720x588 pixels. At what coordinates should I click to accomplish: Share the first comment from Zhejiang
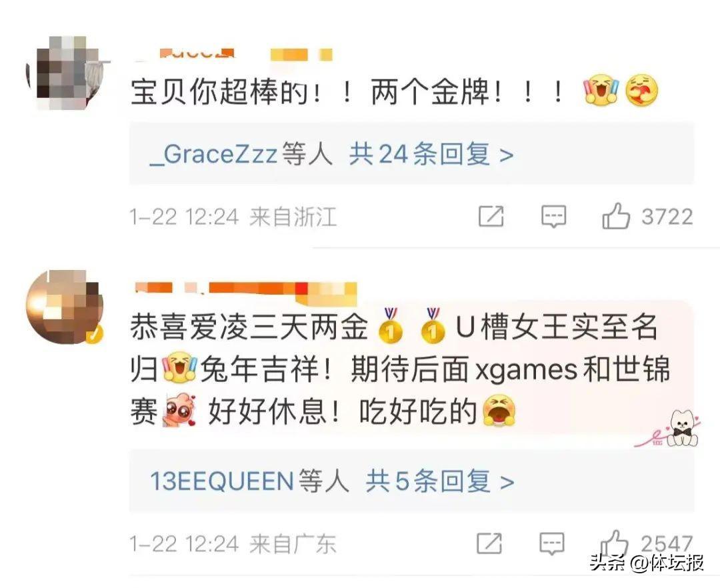(x=491, y=216)
